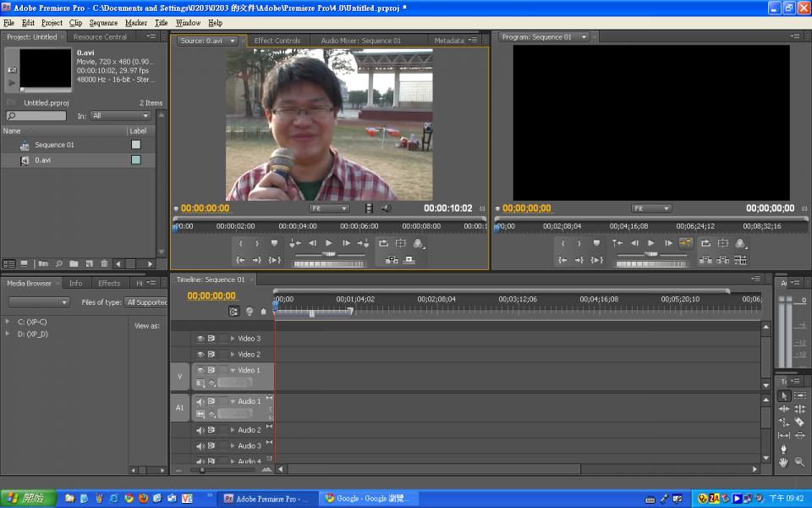Expand the C: (XP-C) drive in Media Browser
The image size is (812, 508).
coord(8,322)
